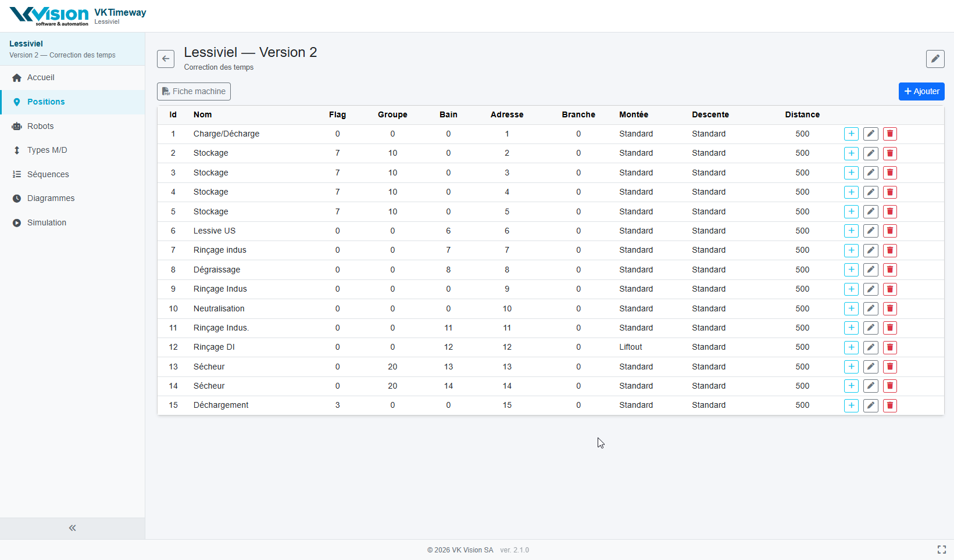Edit the Rinçage DI row
954x560 pixels.
[x=870, y=347]
